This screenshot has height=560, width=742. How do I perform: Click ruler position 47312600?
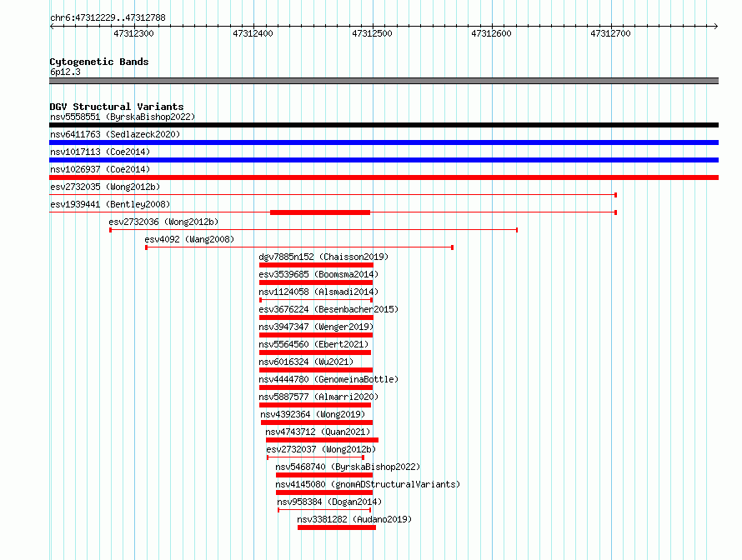click(x=492, y=33)
